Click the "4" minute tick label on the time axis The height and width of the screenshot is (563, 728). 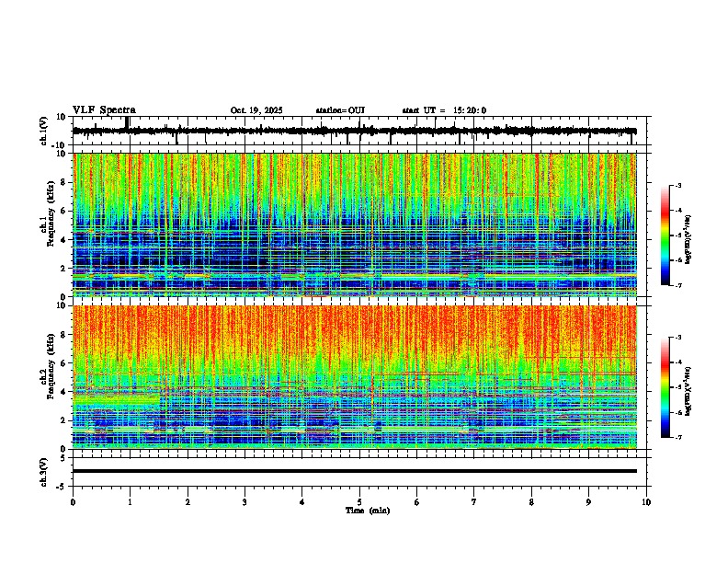click(302, 502)
